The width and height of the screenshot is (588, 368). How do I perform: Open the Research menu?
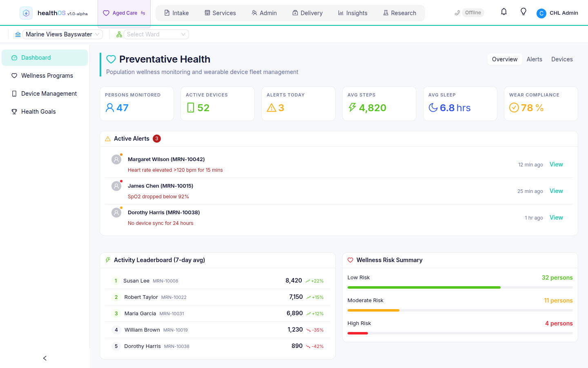pos(400,13)
